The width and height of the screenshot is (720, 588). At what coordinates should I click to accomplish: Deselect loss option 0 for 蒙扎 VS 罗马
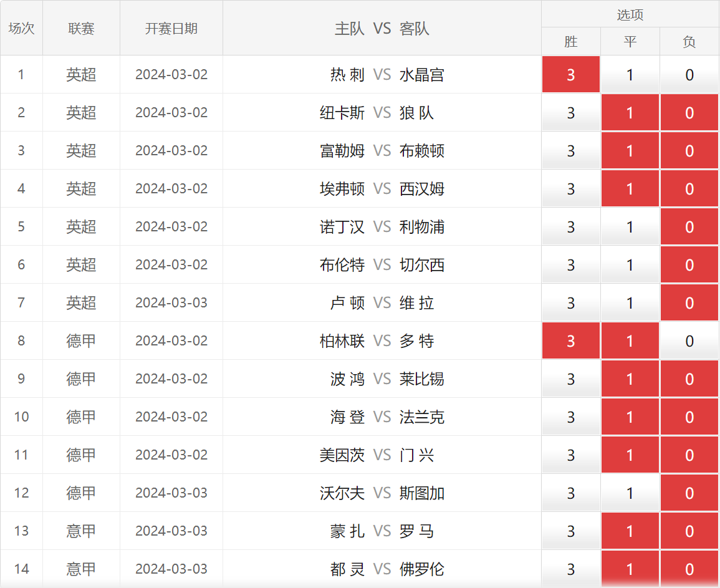click(689, 531)
